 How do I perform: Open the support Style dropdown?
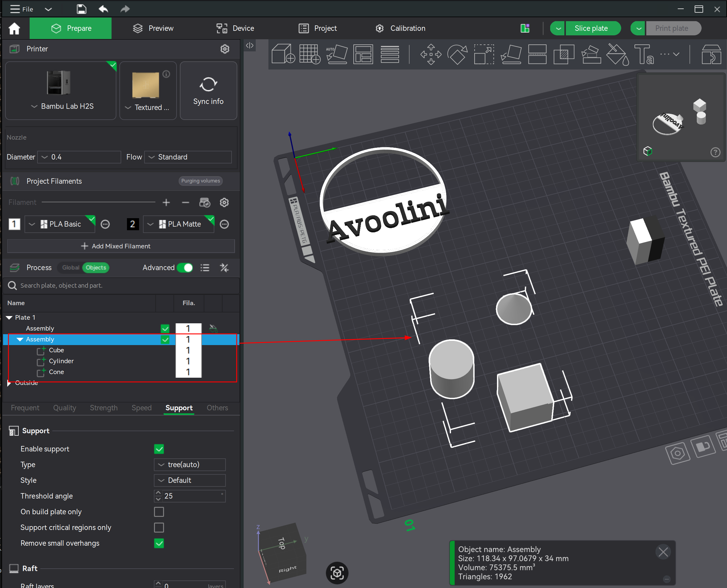point(190,480)
